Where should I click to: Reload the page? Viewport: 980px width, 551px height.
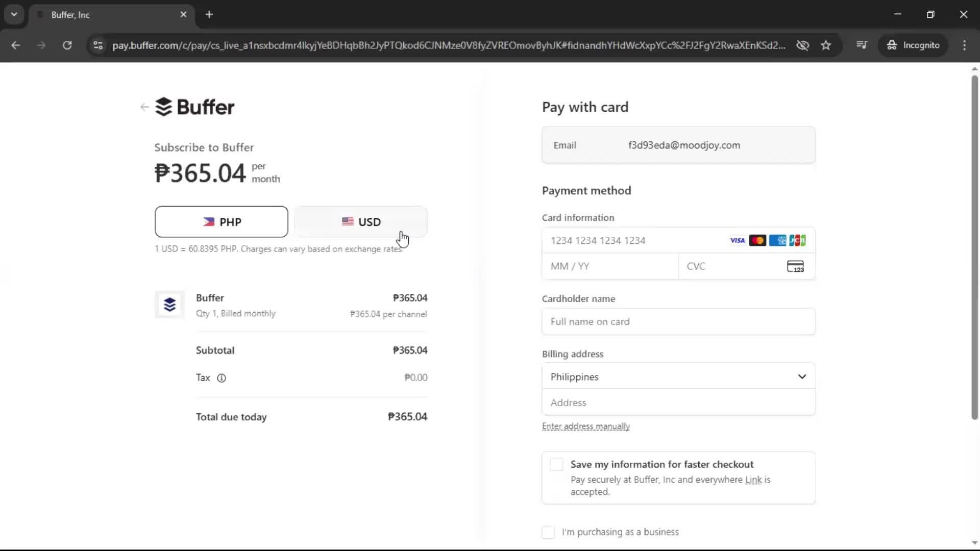(67, 45)
